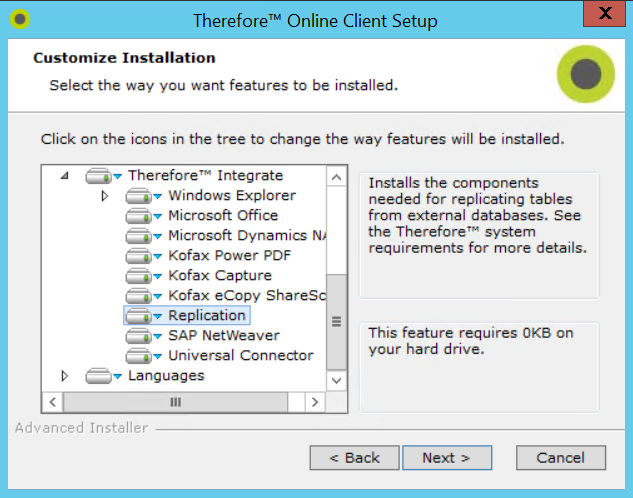
Task: Click the Replication feature drive icon
Action: pyautogui.click(x=142, y=316)
